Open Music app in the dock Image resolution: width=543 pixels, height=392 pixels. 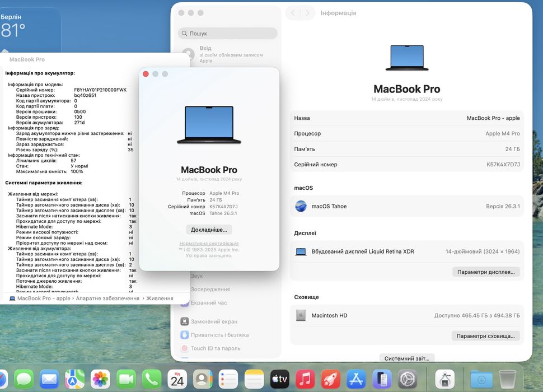pos(305,379)
